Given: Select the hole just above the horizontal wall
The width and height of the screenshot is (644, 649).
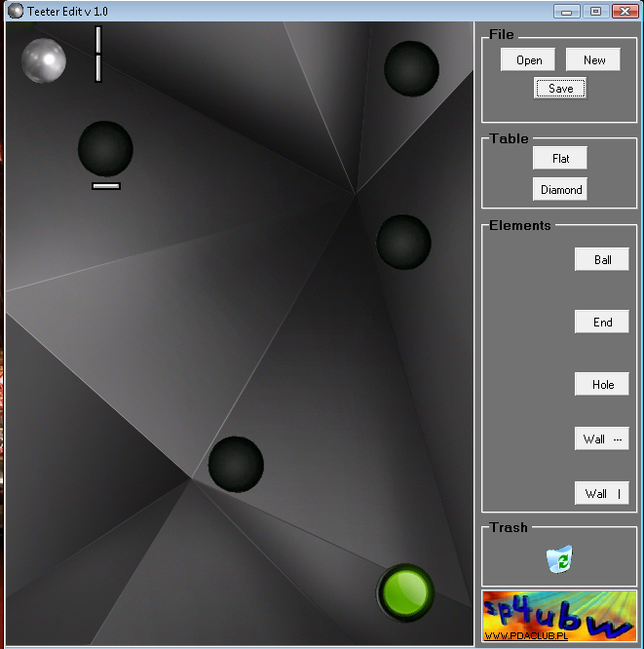Looking at the screenshot, I should 105,149.
